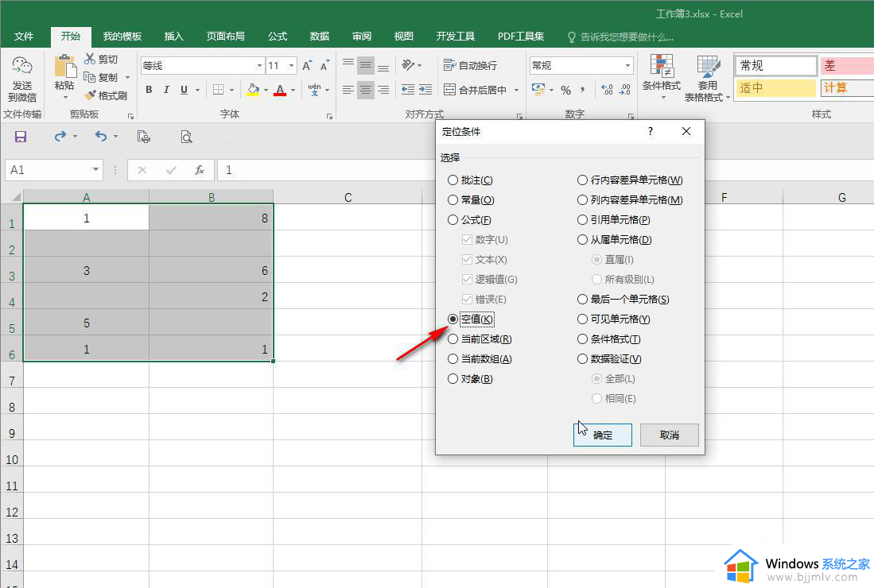This screenshot has height=588, width=874.
Task: Click the print preview icon in quick toolbar
Action: tap(186, 137)
